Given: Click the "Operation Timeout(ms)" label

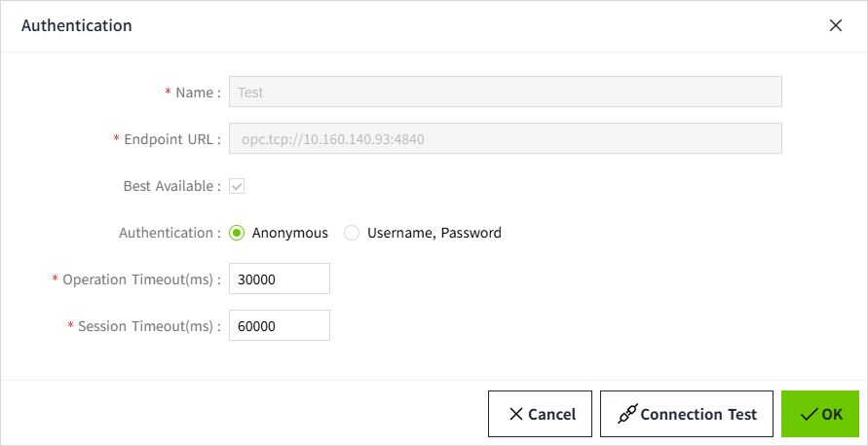Looking at the screenshot, I should 138,279.
